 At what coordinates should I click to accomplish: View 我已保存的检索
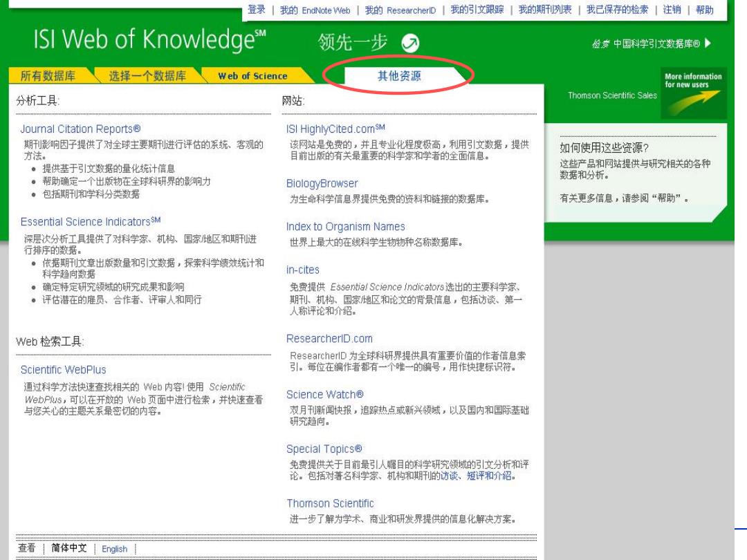618,10
